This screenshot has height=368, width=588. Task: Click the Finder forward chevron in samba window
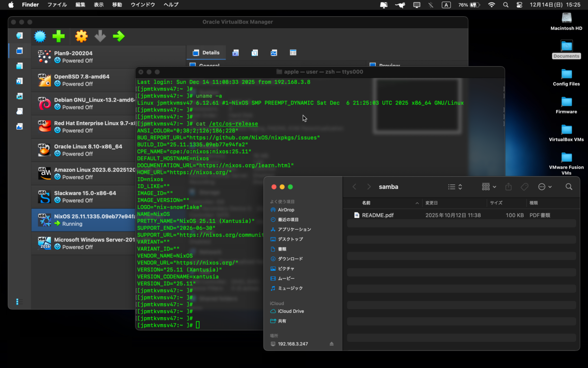(368, 187)
